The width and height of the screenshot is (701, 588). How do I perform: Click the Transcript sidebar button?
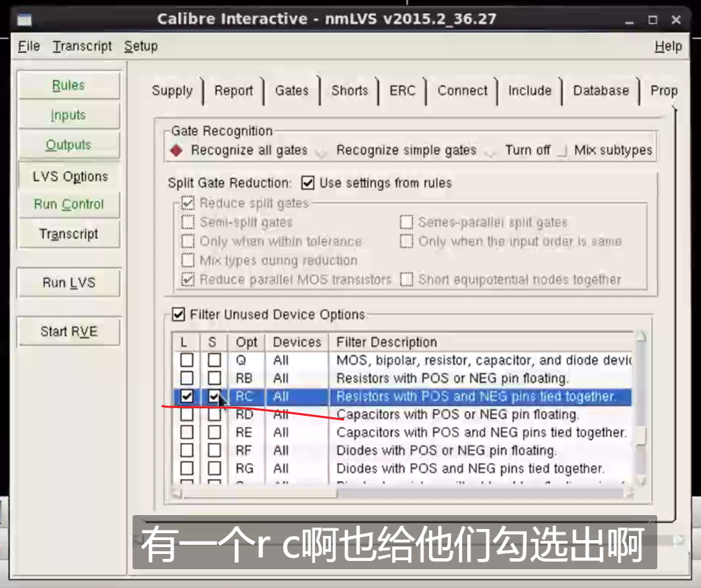(69, 234)
